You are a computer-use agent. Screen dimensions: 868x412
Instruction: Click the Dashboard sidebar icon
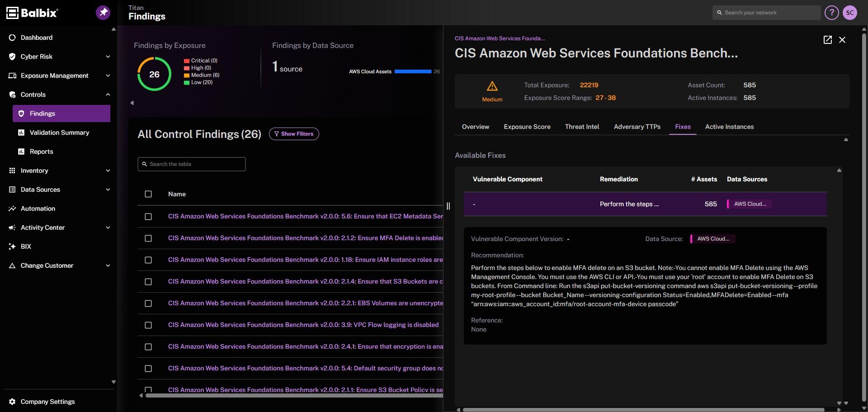click(12, 38)
